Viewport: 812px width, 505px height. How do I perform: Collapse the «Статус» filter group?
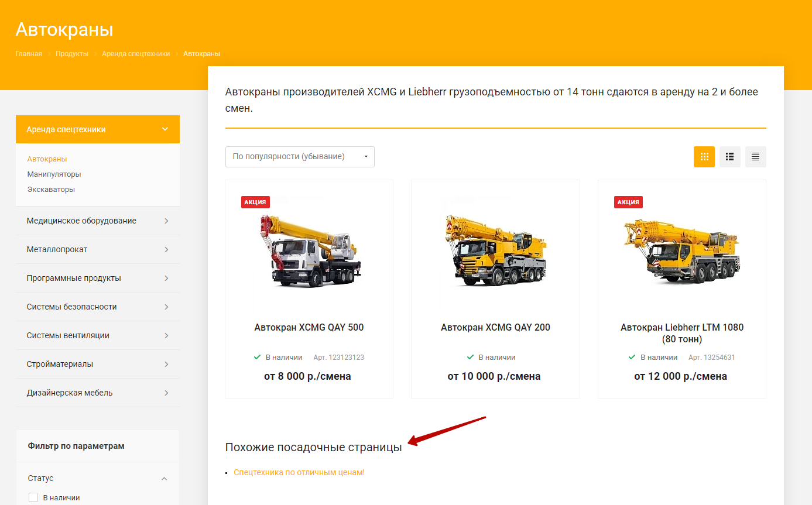click(x=165, y=479)
